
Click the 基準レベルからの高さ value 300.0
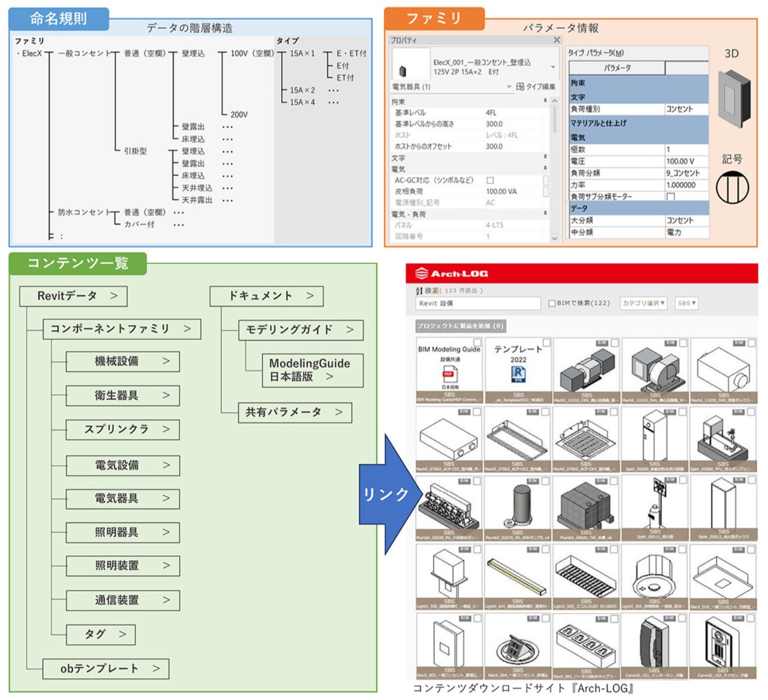494,124
